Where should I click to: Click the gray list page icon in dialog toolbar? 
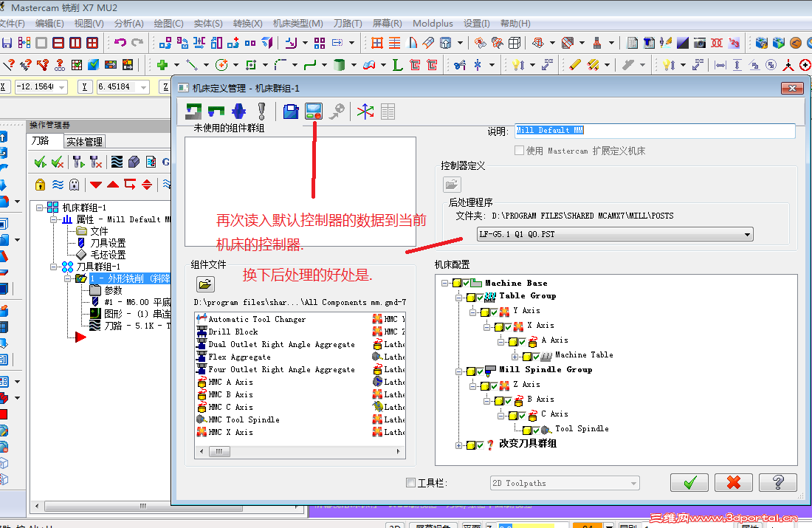[388, 111]
